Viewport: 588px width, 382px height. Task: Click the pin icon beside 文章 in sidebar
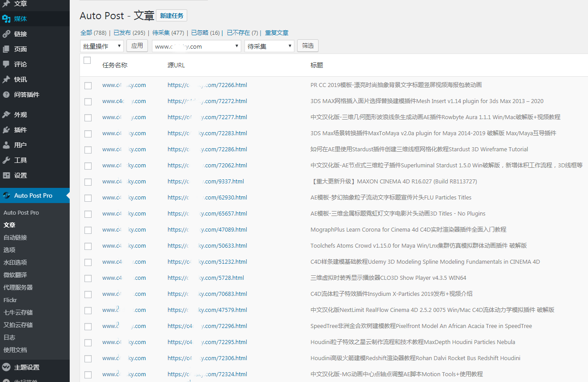click(6, 4)
